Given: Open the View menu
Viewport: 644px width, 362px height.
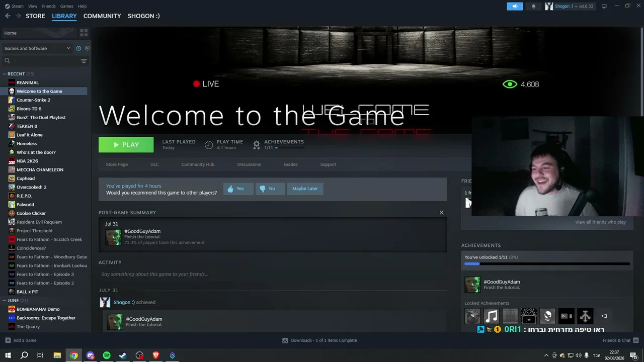Looking at the screenshot, I should [x=33, y=6].
